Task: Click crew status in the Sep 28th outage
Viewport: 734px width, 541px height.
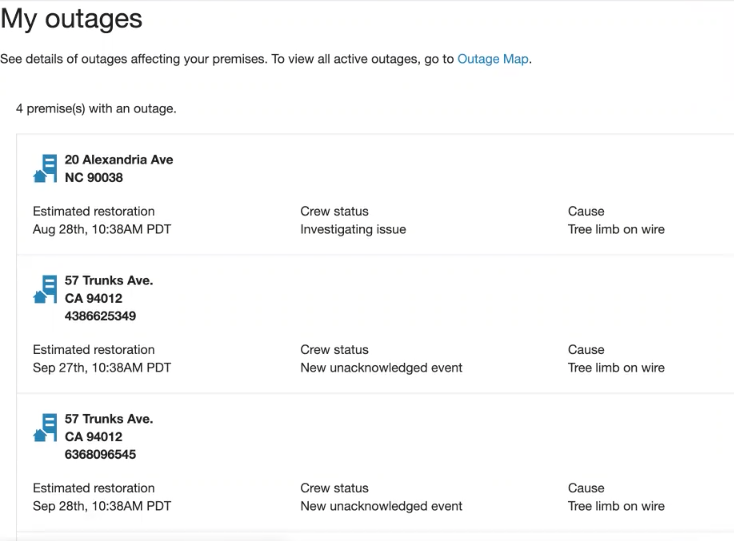Action: (381, 506)
